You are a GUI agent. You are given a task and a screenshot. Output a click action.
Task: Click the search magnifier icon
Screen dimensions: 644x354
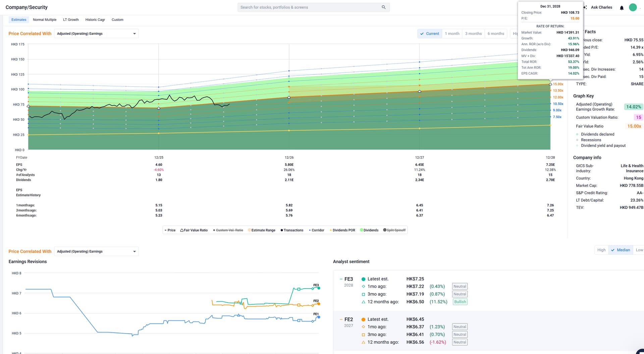pyautogui.click(x=383, y=7)
